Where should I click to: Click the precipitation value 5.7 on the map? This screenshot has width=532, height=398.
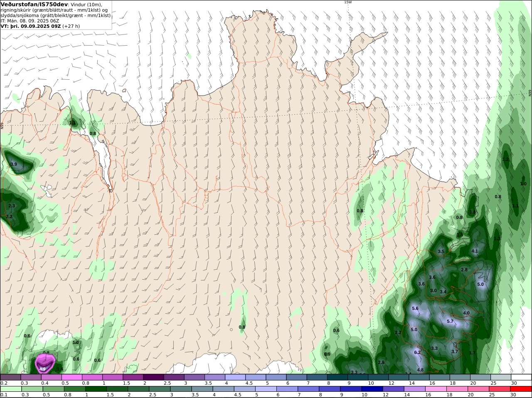[450, 322]
